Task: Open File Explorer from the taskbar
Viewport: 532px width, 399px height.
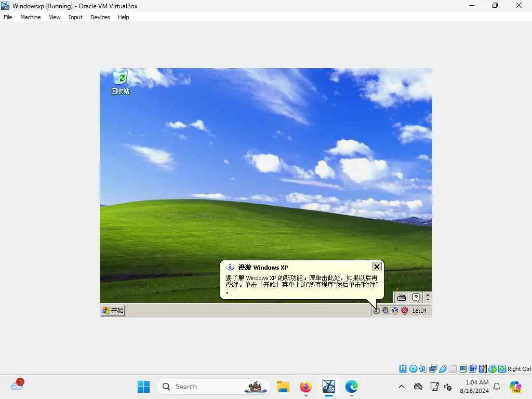Action: 283,387
